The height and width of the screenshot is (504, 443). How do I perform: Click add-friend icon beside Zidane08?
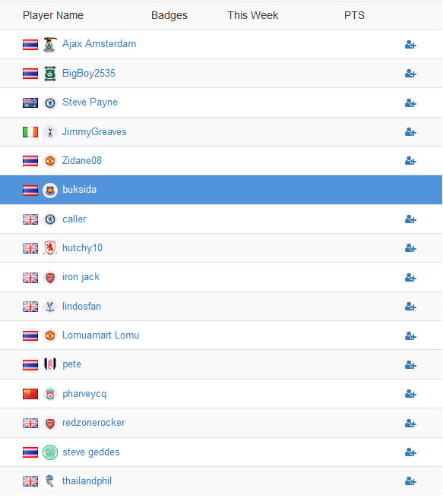pyautogui.click(x=410, y=161)
